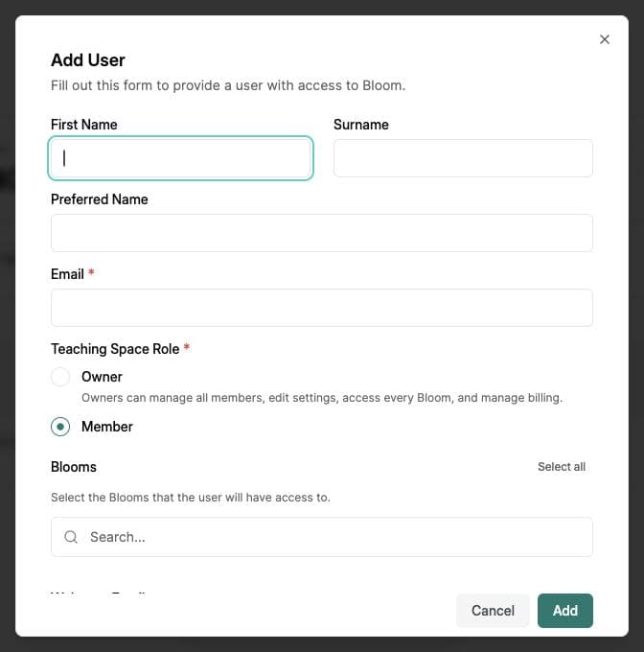Click the Blooms section heading
This screenshot has height=652, width=644.
point(74,467)
